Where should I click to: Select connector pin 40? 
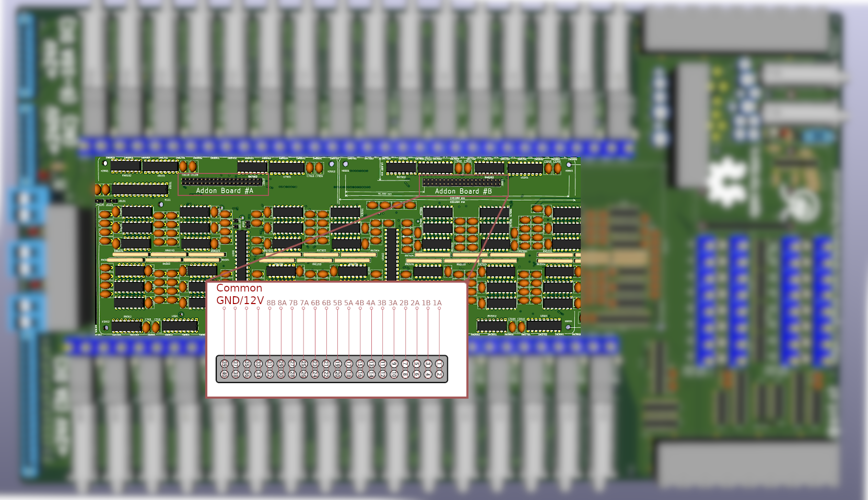[x=225, y=374]
